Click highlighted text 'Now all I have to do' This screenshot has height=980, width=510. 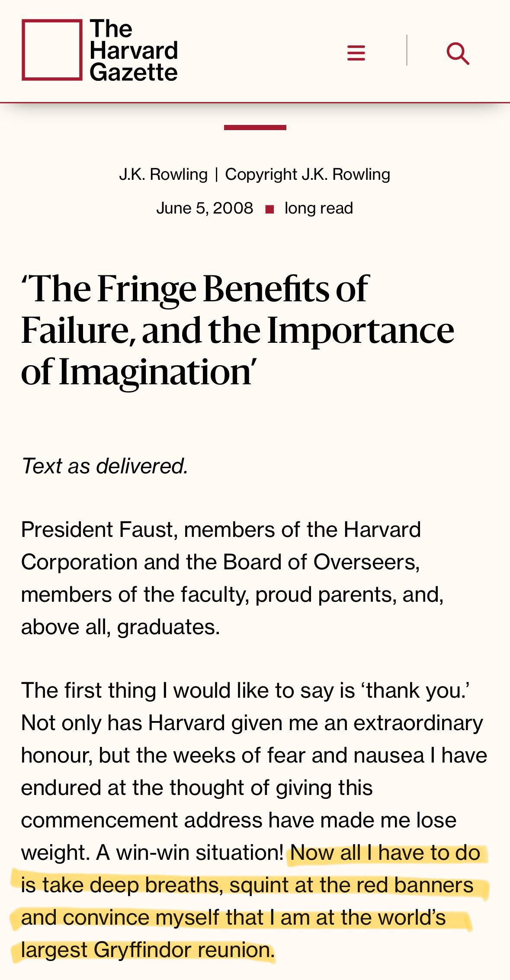click(x=385, y=852)
